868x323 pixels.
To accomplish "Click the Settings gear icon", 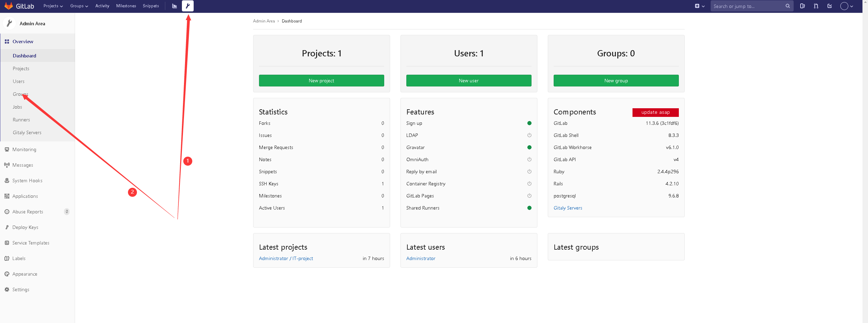I will (x=7, y=289).
